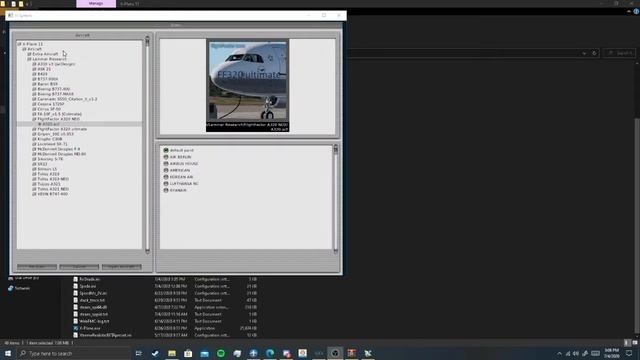Viewport: 640px width, 360px height.
Task: Expand the Extra Aircraft folder
Action: pos(29,54)
